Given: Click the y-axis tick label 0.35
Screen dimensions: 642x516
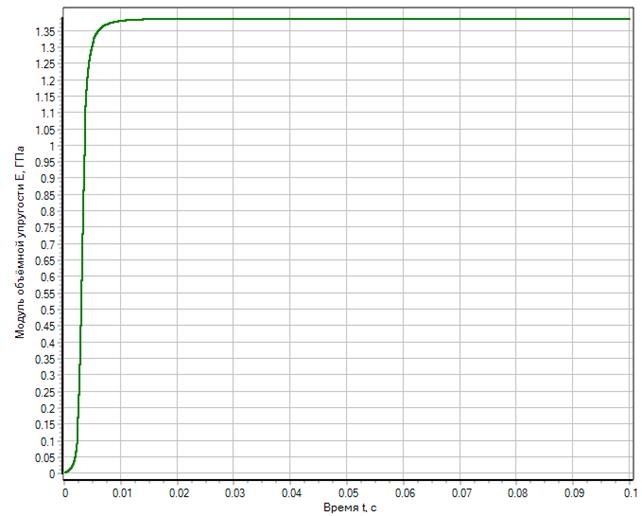Looking at the screenshot, I should pyautogui.click(x=45, y=359).
